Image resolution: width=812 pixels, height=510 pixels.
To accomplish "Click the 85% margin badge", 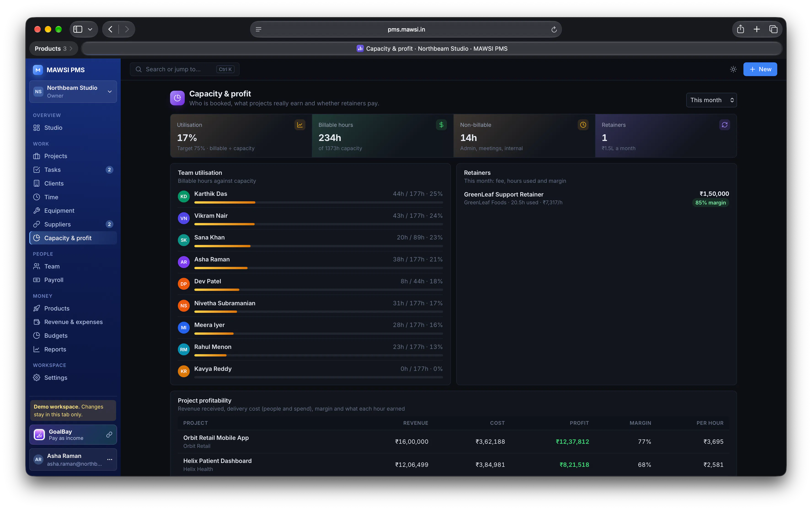I will click(x=710, y=203).
